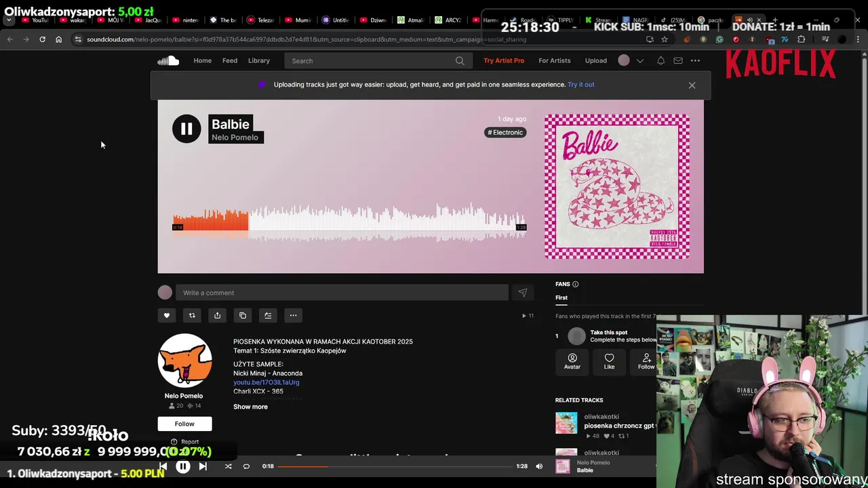Dismiss the uploading tracks banner

click(x=692, y=85)
